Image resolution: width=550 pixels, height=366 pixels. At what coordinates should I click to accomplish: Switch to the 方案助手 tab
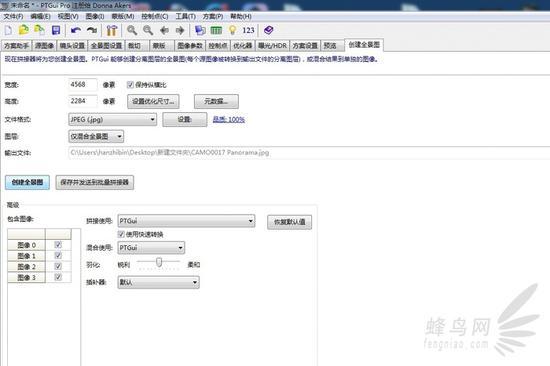tap(16, 46)
